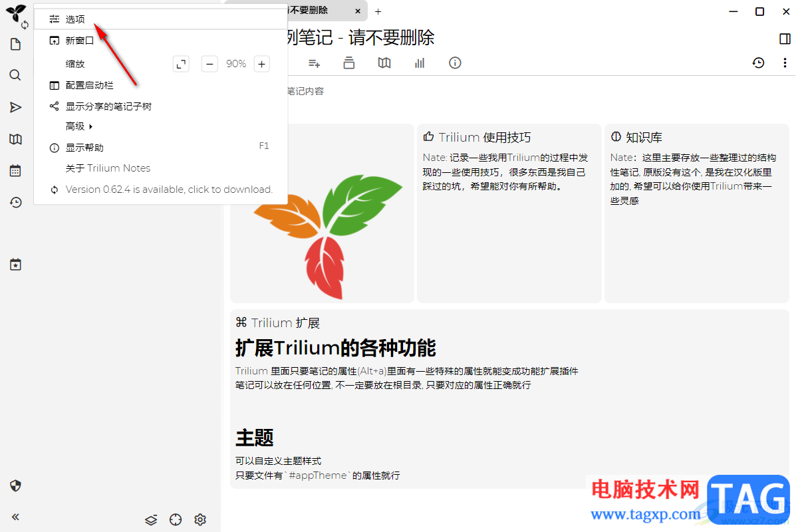The width and height of the screenshot is (798, 532).
Task: Open tree settings gear icon
Action: click(x=200, y=519)
